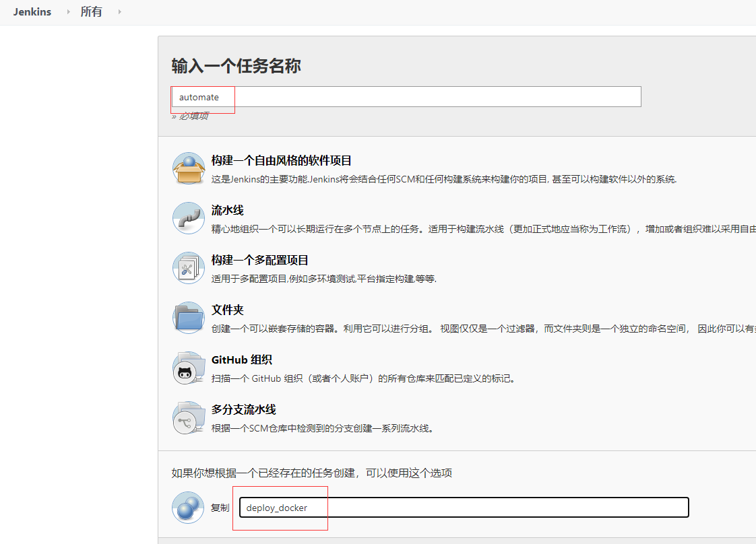
Task: Select 构建一个多配置项目 item type
Action: point(260,260)
